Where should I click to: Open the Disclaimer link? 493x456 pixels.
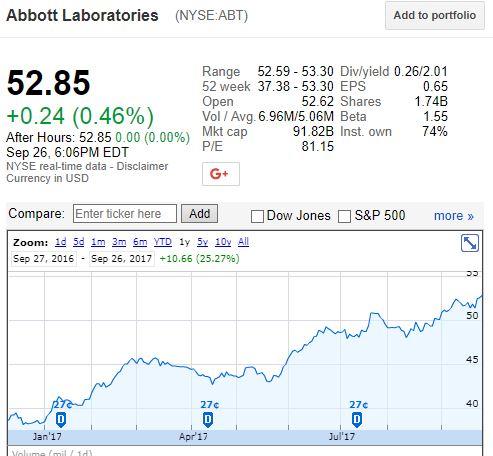pos(142,166)
